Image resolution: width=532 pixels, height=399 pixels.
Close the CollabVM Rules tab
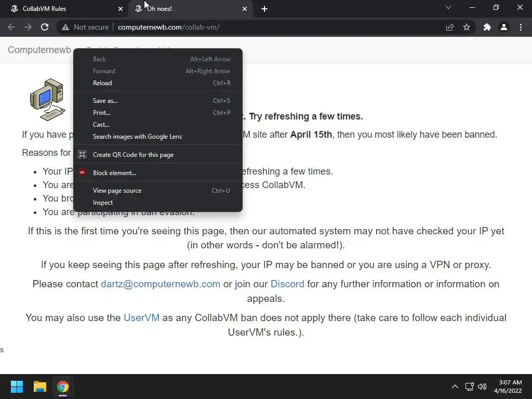(121, 9)
